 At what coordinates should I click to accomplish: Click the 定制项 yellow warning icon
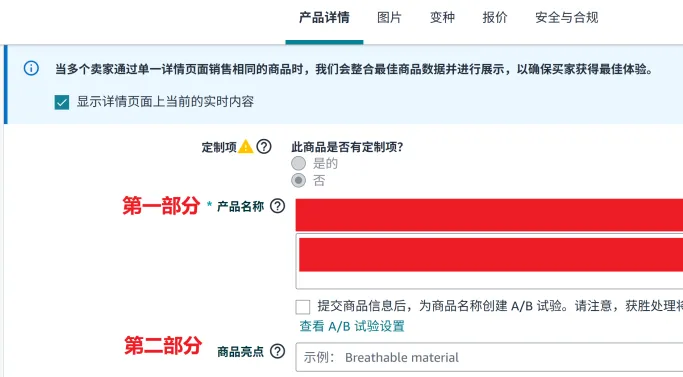tap(246, 146)
